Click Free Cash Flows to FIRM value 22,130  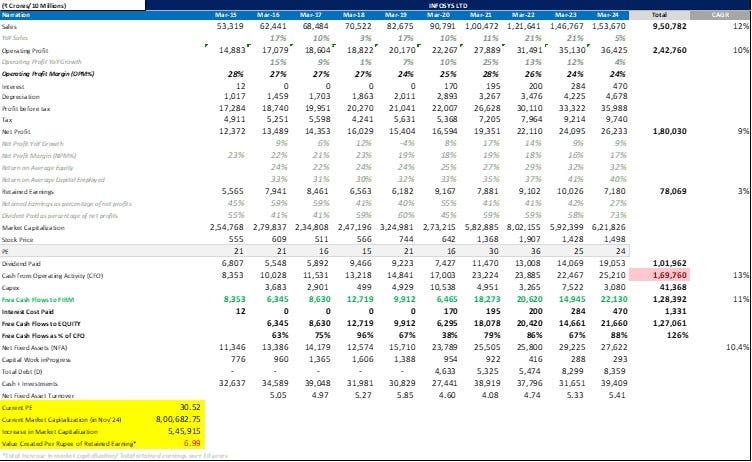pos(613,299)
